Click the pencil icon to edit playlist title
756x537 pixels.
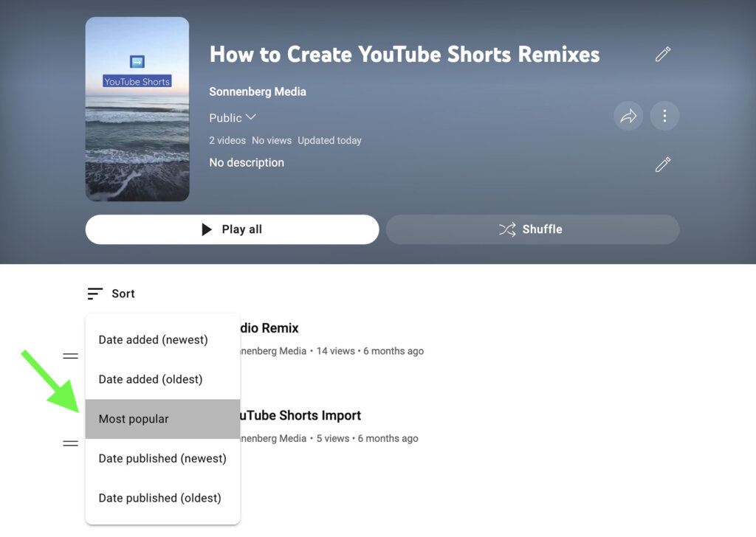click(x=662, y=54)
